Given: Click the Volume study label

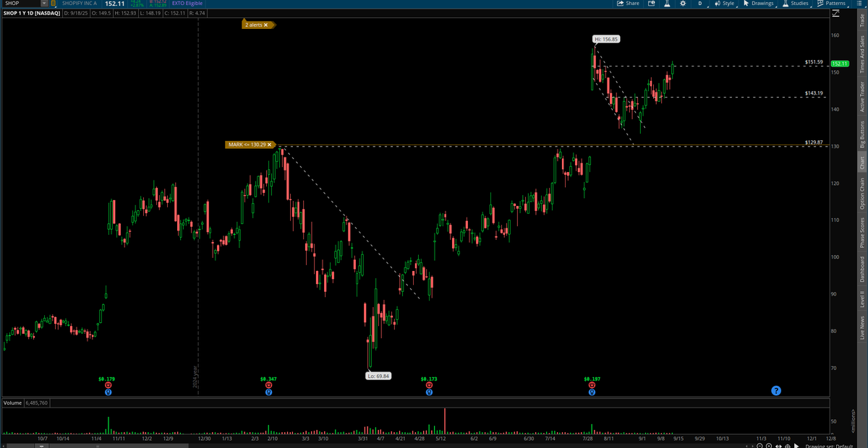Looking at the screenshot, I should 12,402.
